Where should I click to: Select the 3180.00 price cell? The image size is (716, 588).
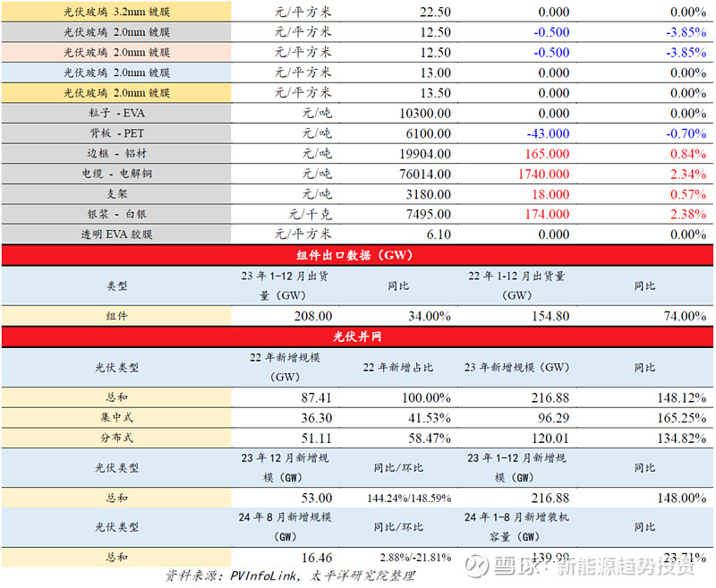pyautogui.click(x=429, y=194)
